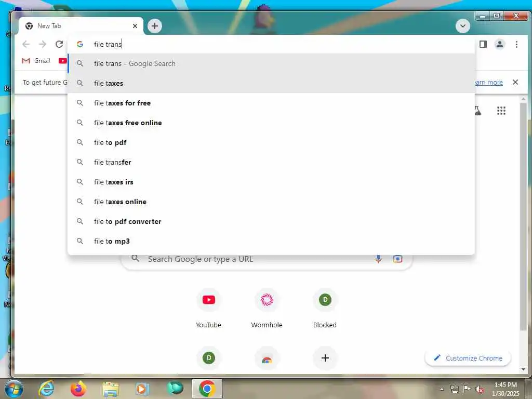Start voice search with the microphone icon
Image resolution: width=532 pixels, height=399 pixels.
coord(378,259)
